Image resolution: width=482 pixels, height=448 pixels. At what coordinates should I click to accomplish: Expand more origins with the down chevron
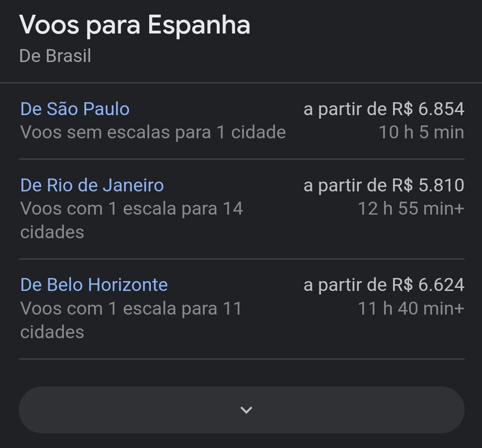246,410
